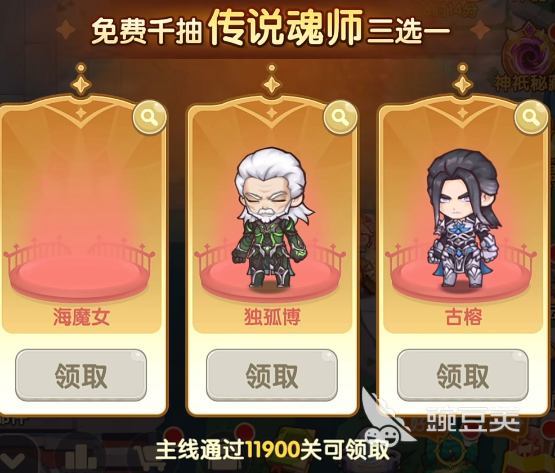Tap the empty 海魔女 pedestal

point(80,271)
